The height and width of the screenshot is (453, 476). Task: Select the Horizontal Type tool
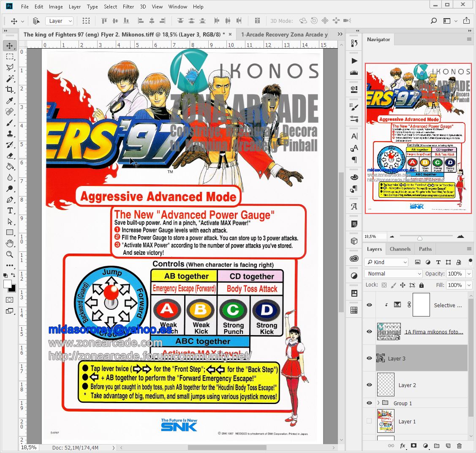(x=10, y=210)
